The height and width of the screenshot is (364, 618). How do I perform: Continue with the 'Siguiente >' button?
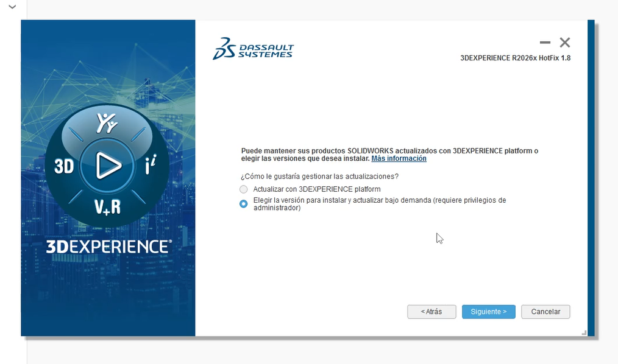coord(488,312)
